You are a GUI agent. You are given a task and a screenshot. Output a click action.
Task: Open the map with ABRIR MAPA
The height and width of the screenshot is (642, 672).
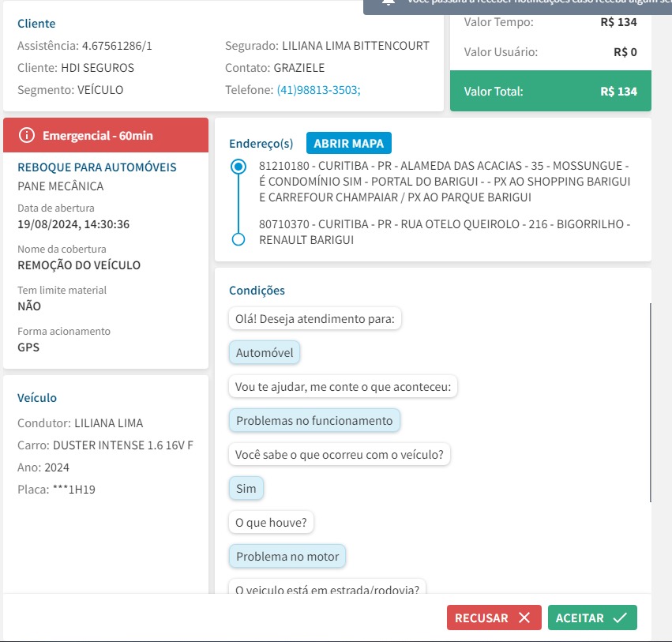click(x=348, y=143)
